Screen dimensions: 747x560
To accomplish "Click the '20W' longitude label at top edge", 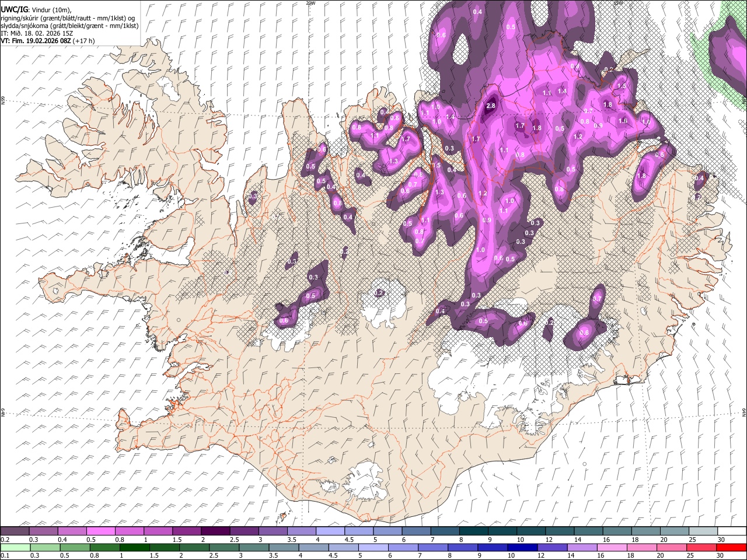I will pyautogui.click(x=310, y=3).
